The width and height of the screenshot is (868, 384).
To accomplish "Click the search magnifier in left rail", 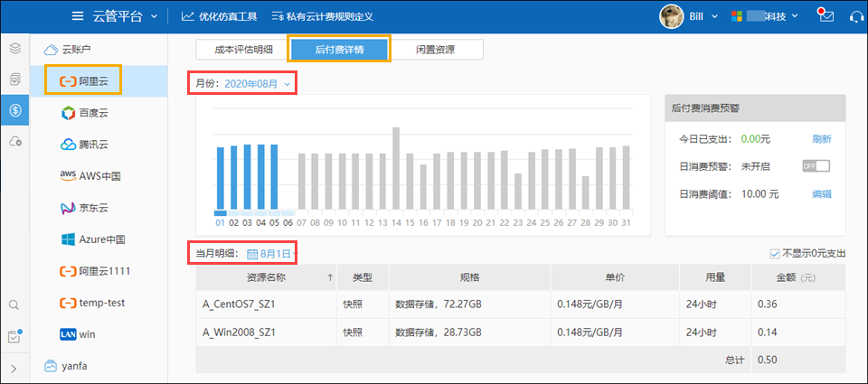I will [x=14, y=305].
